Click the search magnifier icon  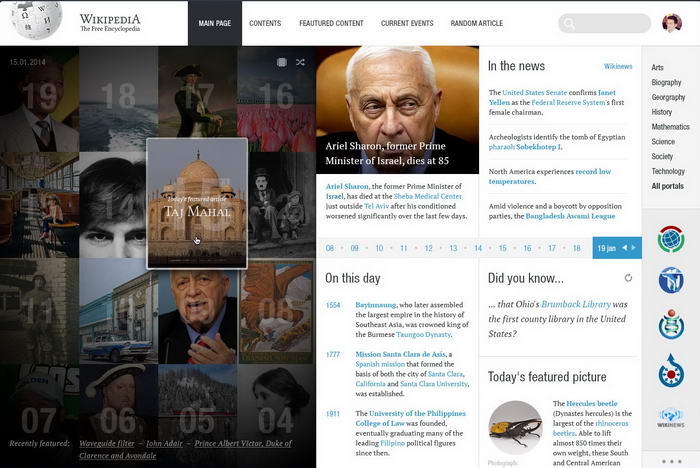(569, 23)
